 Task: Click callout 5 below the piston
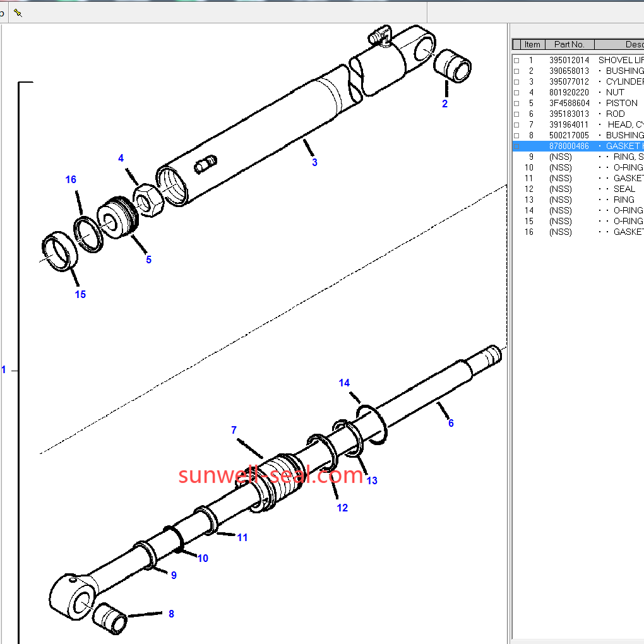(x=148, y=259)
